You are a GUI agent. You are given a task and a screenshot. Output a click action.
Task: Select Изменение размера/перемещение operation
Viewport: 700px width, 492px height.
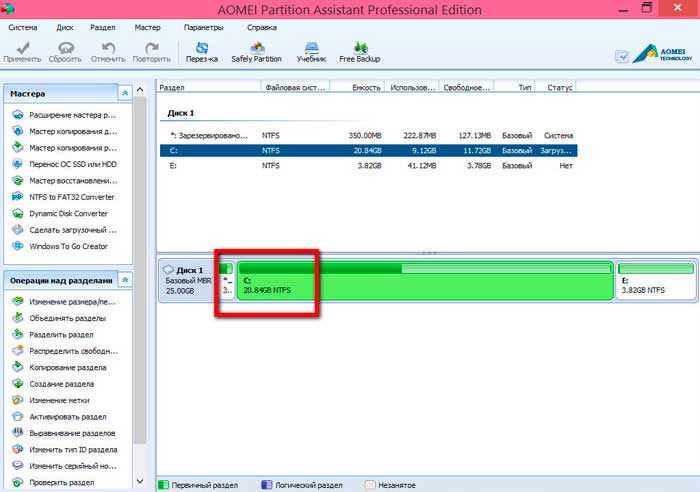[x=65, y=302]
